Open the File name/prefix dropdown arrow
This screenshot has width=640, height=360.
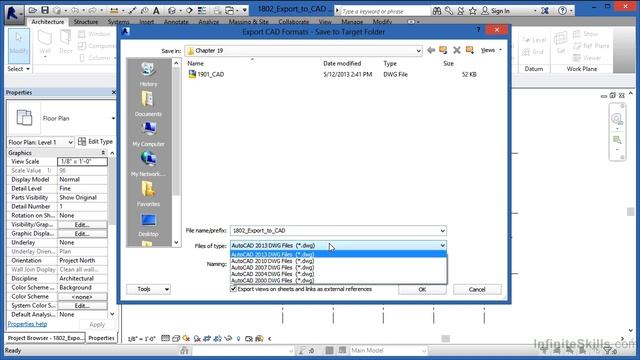[x=442, y=231]
